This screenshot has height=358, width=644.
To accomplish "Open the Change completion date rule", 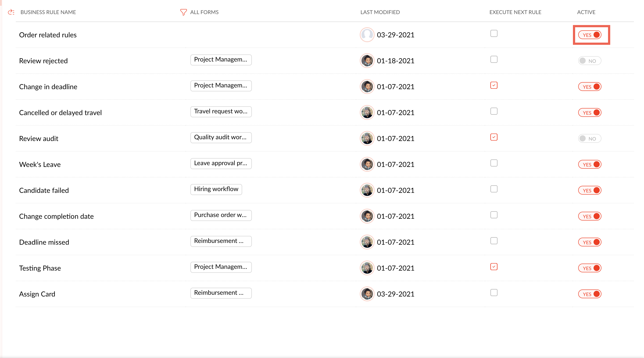I will point(56,216).
